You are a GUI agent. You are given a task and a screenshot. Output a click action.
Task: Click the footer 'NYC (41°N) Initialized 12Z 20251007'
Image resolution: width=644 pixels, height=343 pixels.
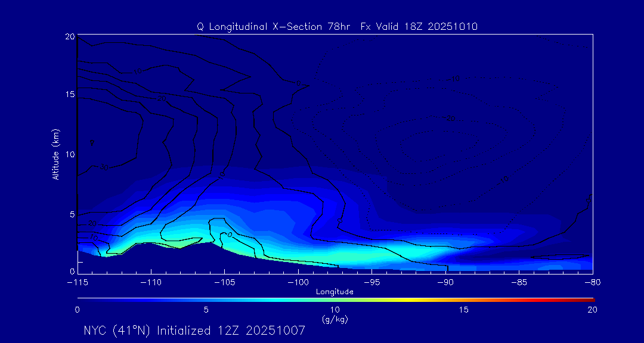pos(194,330)
